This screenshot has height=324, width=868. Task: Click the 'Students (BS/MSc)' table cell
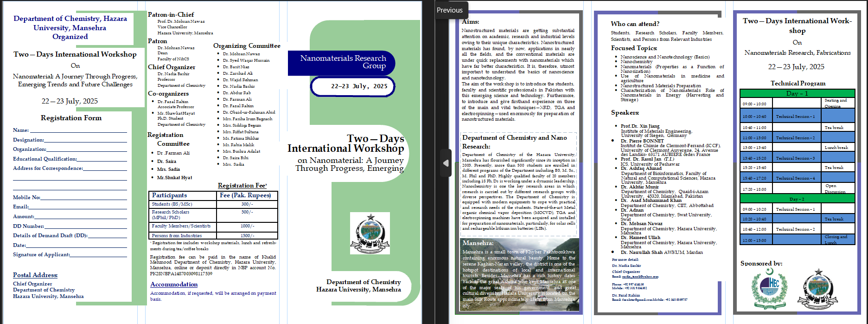pyautogui.click(x=183, y=204)
